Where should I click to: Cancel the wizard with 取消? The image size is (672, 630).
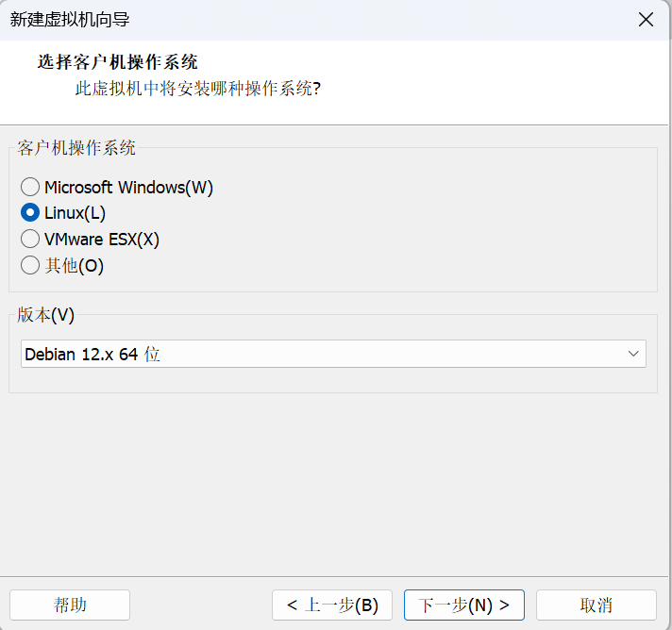point(596,605)
